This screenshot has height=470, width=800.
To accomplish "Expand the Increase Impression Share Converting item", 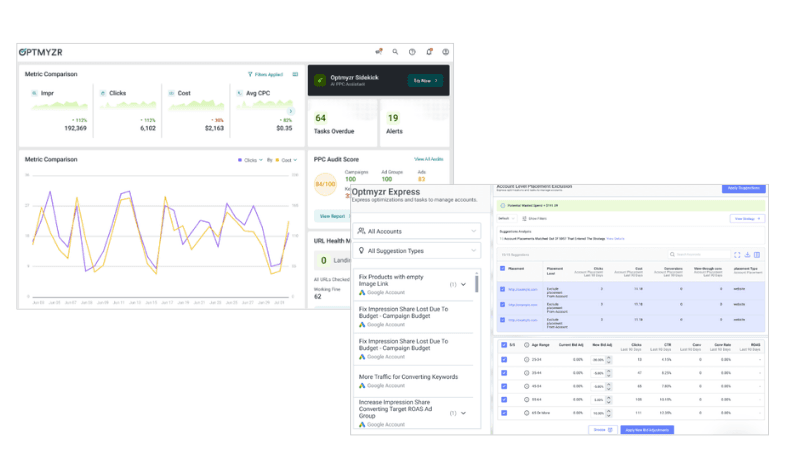I will (x=463, y=413).
